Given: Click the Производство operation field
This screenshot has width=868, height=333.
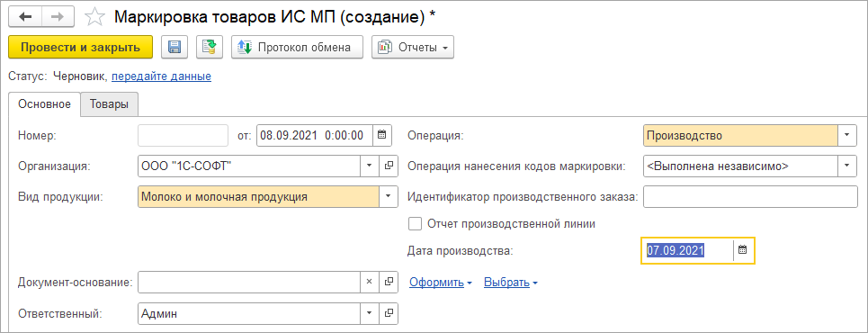Looking at the screenshot, I should coord(740,135).
